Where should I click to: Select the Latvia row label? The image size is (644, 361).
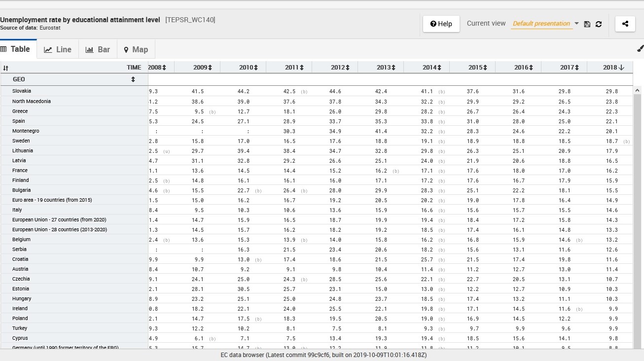19,160
